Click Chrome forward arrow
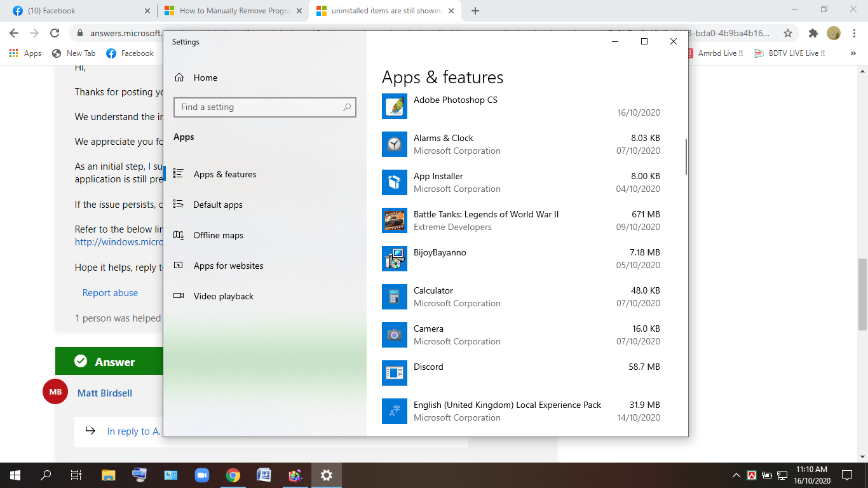868x488 pixels. (x=34, y=33)
